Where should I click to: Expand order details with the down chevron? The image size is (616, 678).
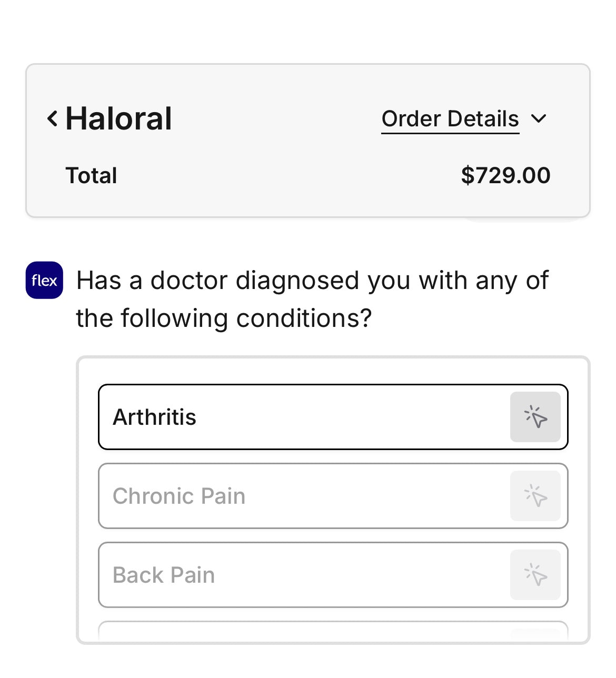pos(539,118)
